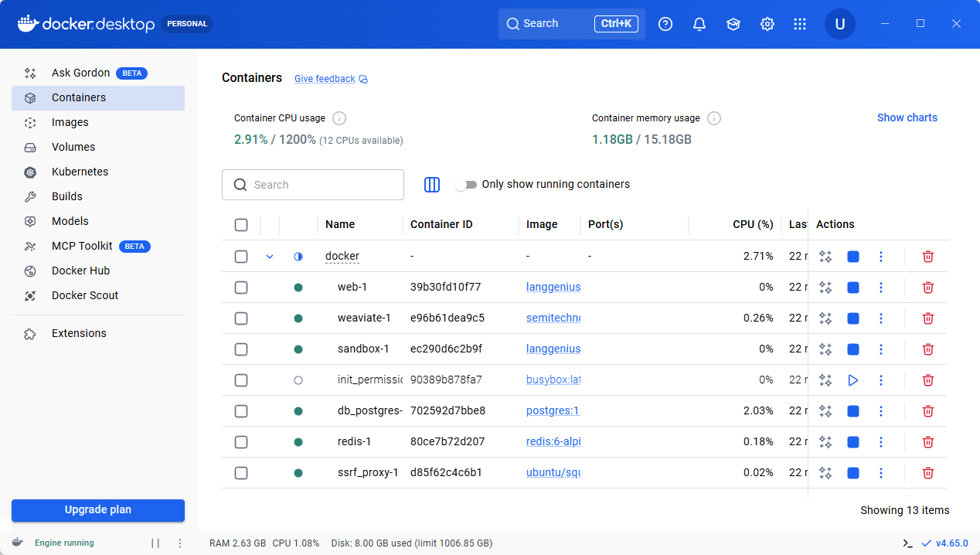Screen dimensions: 980x555
Task: Stop the docker compose stack
Action: (x=853, y=257)
